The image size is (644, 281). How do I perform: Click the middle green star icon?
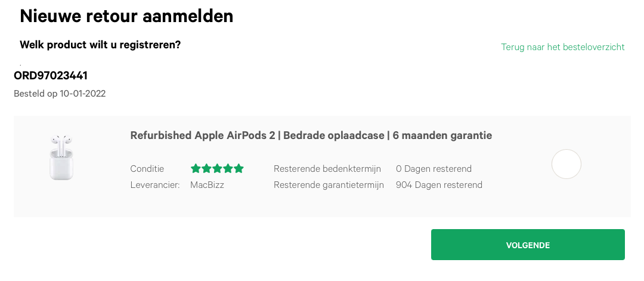217,168
